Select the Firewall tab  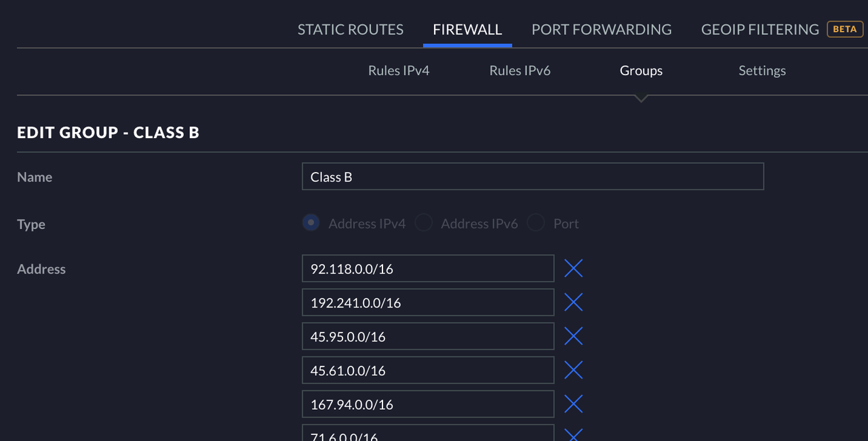467,30
